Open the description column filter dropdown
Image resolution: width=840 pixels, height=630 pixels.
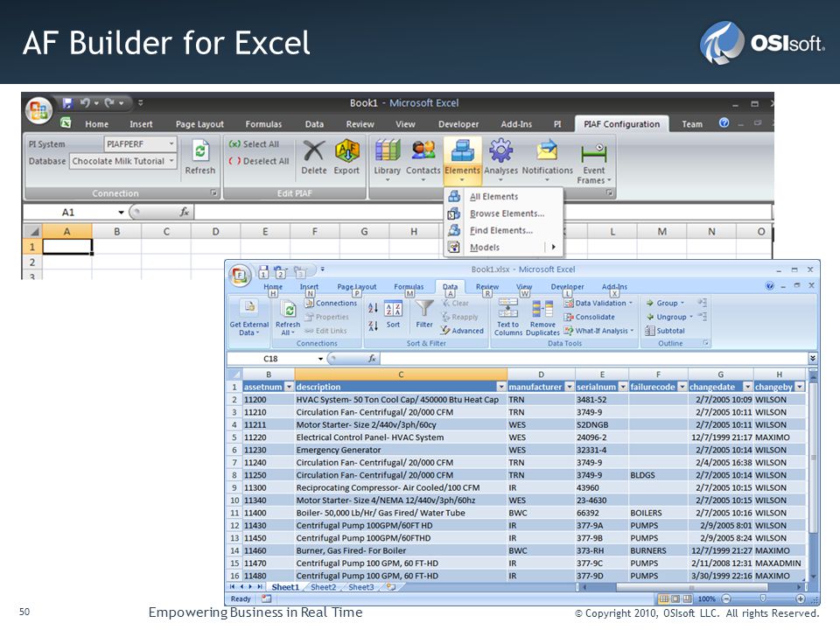(x=500, y=387)
